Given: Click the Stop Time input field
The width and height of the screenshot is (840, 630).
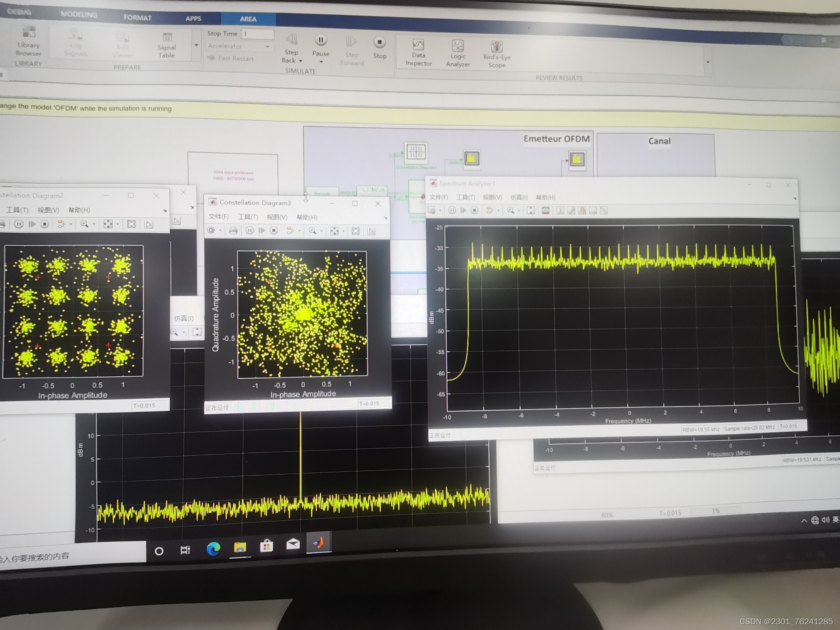Looking at the screenshot, I should tap(257, 34).
